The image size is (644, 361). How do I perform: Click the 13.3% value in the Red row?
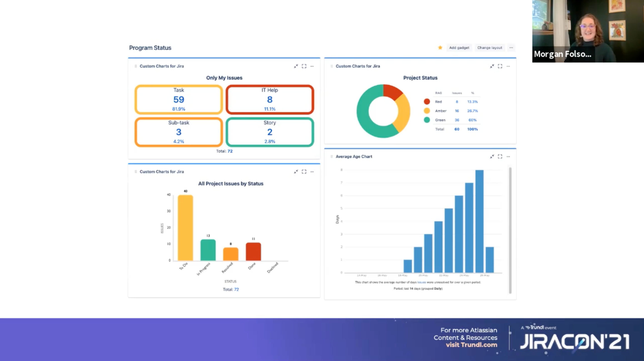[x=473, y=102]
